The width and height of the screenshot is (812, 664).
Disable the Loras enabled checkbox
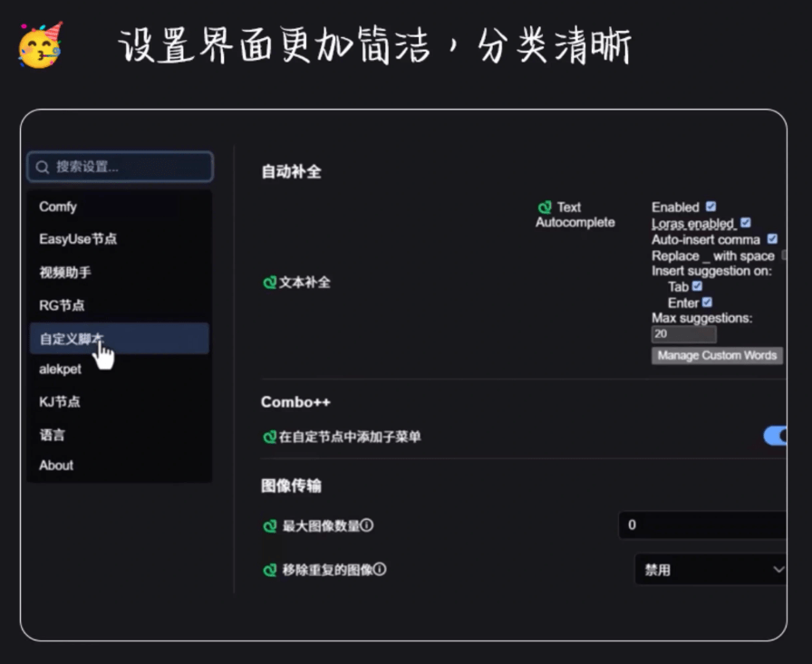pos(746,222)
